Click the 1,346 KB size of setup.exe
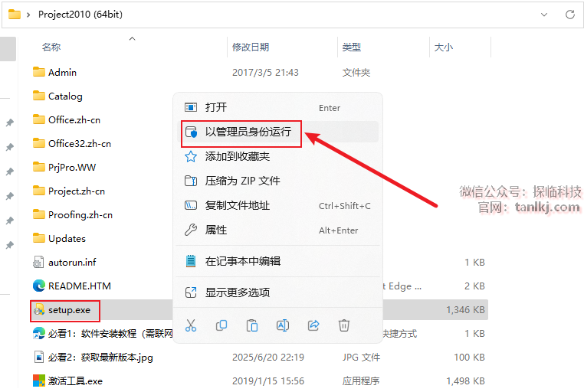This screenshot has height=392, width=584. click(465, 310)
